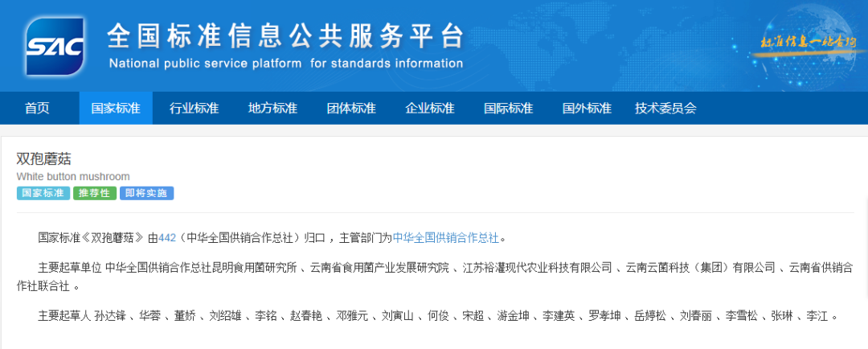Open the 地方标准 tab
868x349 pixels.
pyautogui.click(x=272, y=108)
